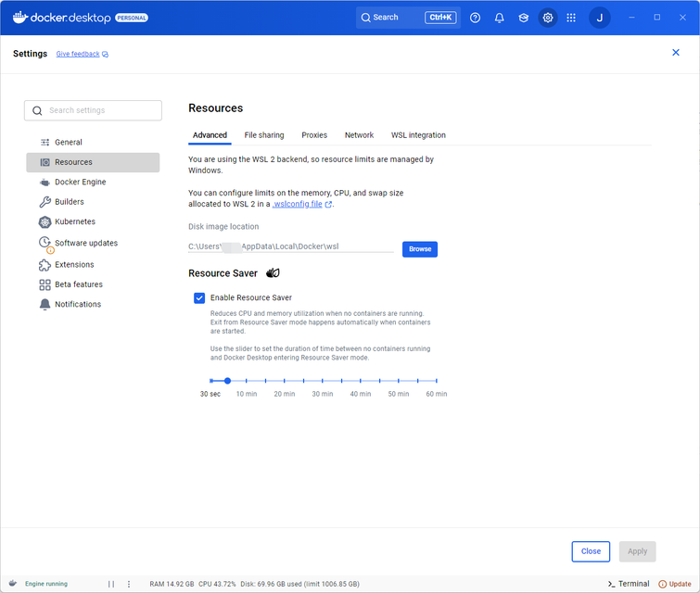700x593 pixels.
Task: Open the help question mark icon
Action: (x=475, y=18)
